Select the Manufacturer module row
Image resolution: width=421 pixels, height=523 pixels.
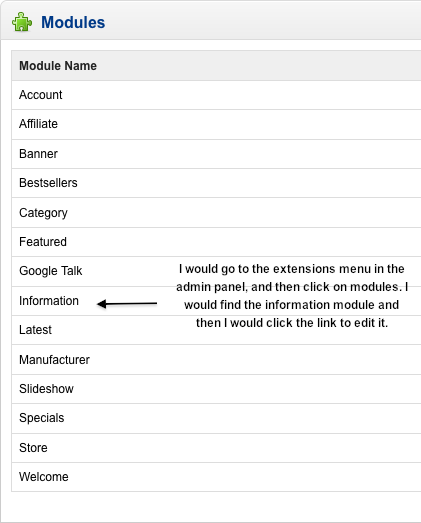[x=216, y=360]
